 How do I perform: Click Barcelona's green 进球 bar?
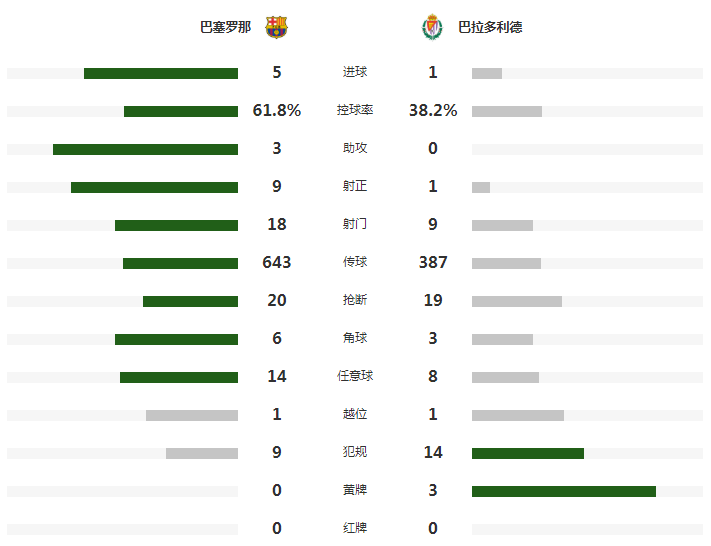[x=161, y=73]
